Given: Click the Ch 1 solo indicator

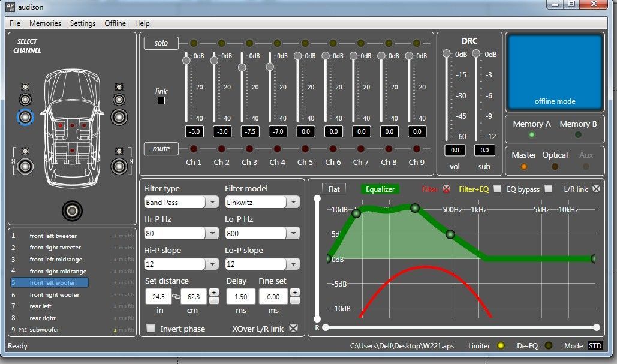Looking at the screenshot, I should click(x=193, y=43).
